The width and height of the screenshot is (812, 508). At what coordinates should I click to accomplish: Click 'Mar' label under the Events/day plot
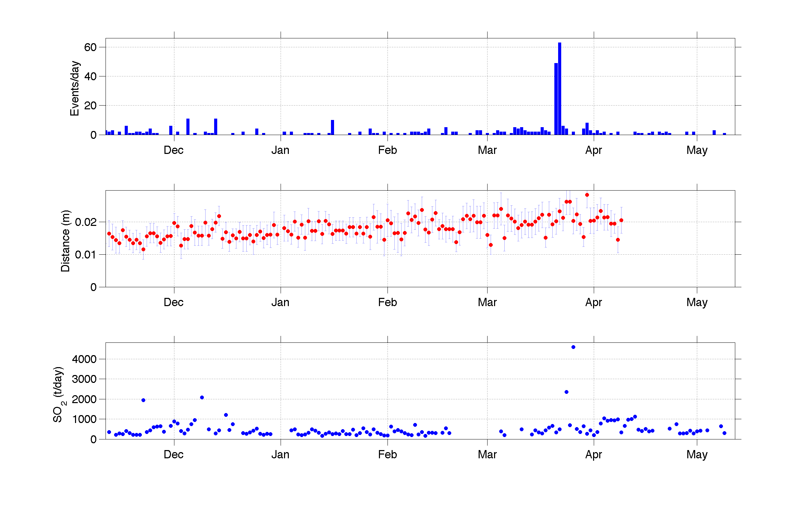click(x=487, y=150)
